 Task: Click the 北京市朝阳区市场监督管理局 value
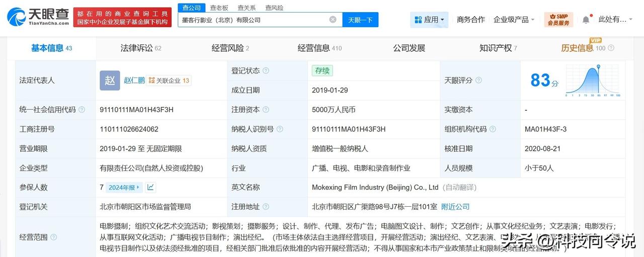point(145,207)
